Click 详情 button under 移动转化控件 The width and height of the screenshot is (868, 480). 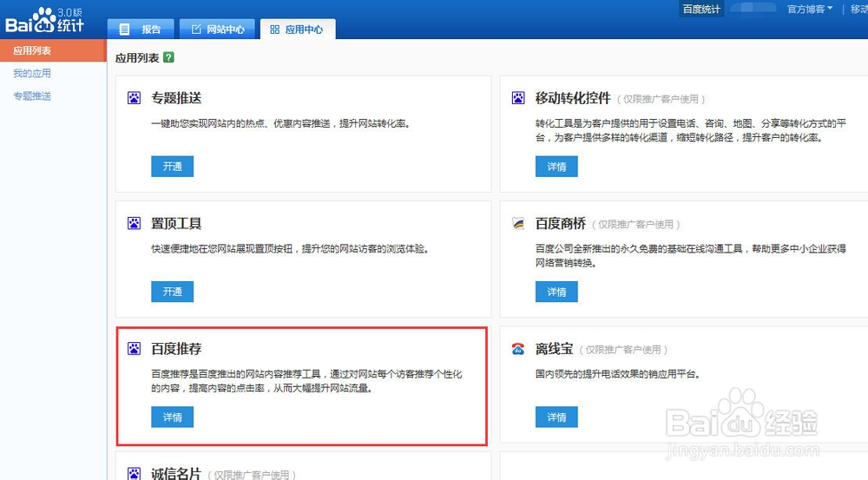click(556, 167)
